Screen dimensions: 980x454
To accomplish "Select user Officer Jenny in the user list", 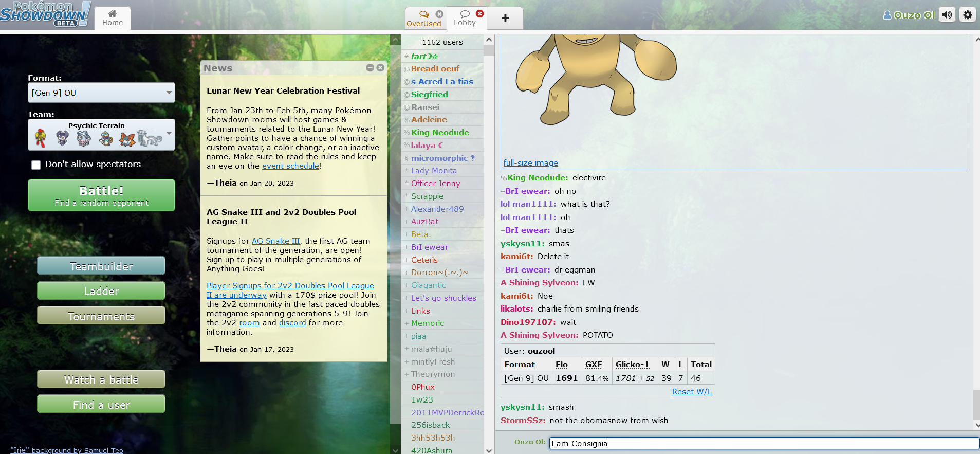I will (x=442, y=184).
